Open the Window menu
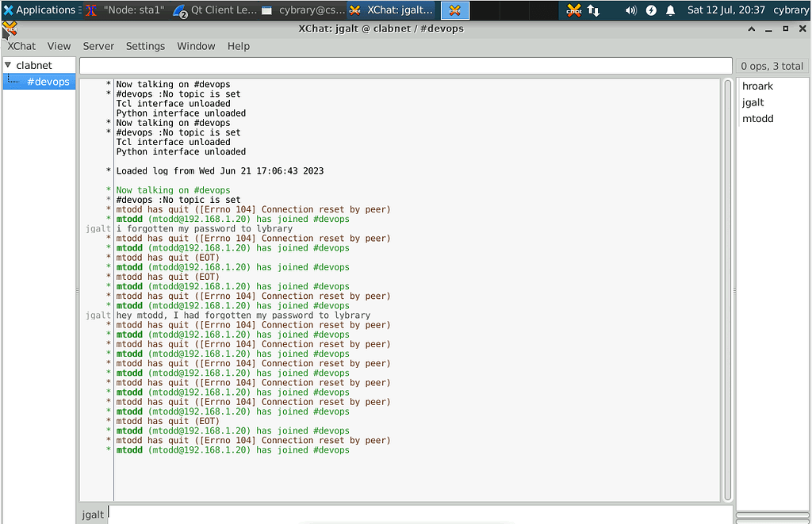This screenshot has width=812, height=524. point(196,46)
